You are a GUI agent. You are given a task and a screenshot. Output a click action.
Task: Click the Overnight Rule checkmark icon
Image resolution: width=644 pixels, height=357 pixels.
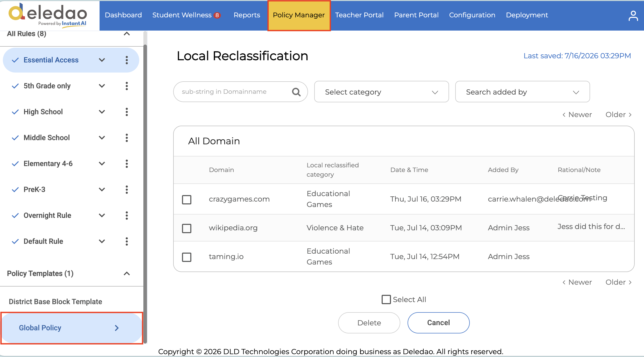point(15,216)
